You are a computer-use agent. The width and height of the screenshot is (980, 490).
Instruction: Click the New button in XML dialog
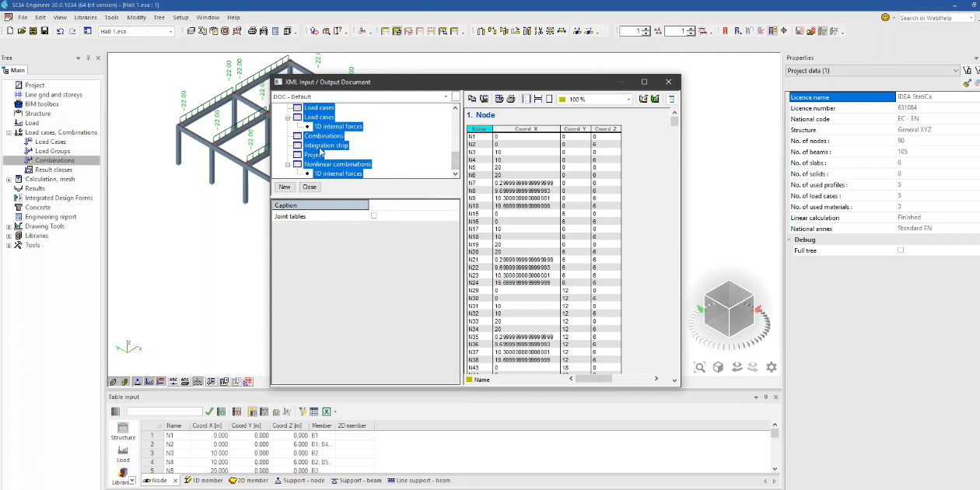(x=285, y=187)
